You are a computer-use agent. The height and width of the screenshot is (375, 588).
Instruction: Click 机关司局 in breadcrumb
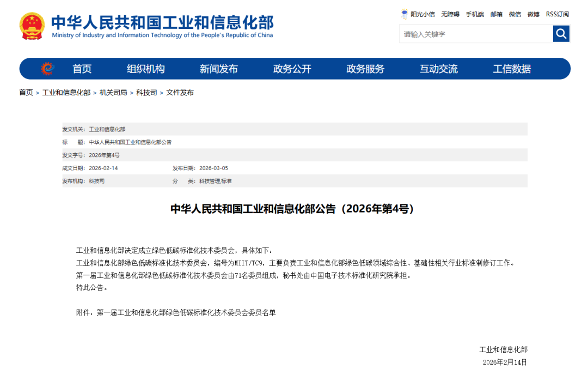coord(113,93)
